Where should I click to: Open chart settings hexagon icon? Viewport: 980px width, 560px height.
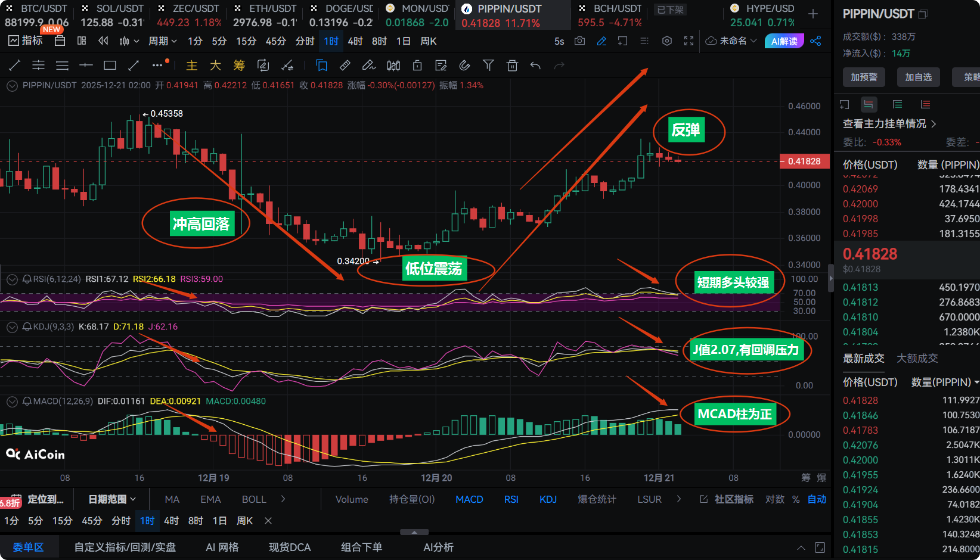pos(667,41)
